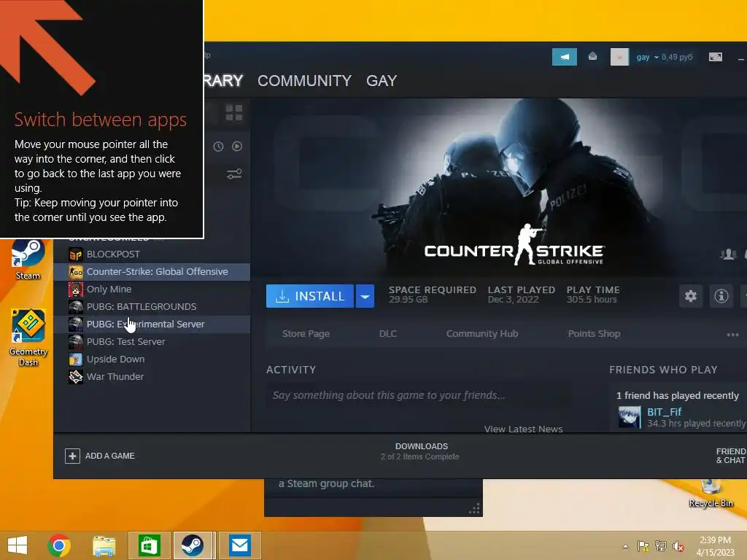Open the account name dropdown
Screen dimensions: 747x560
coord(648,57)
